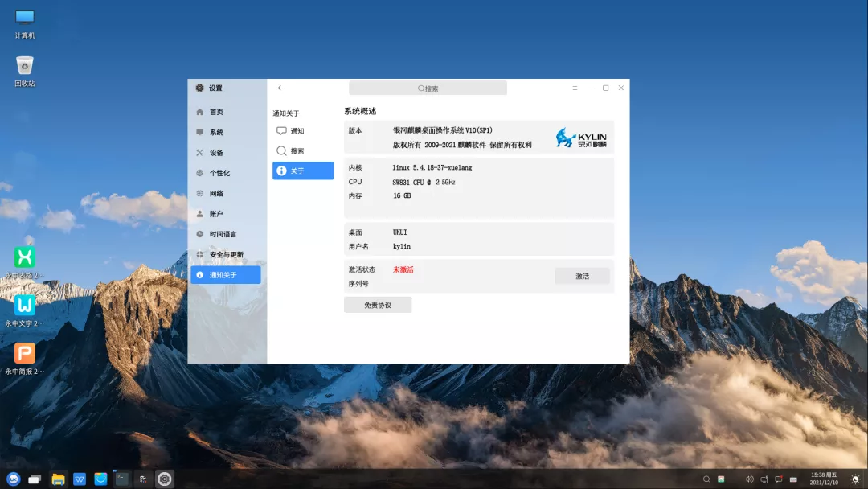Select 通知关于 in the left sidebar
This screenshot has width=868, height=489.
point(225,275)
